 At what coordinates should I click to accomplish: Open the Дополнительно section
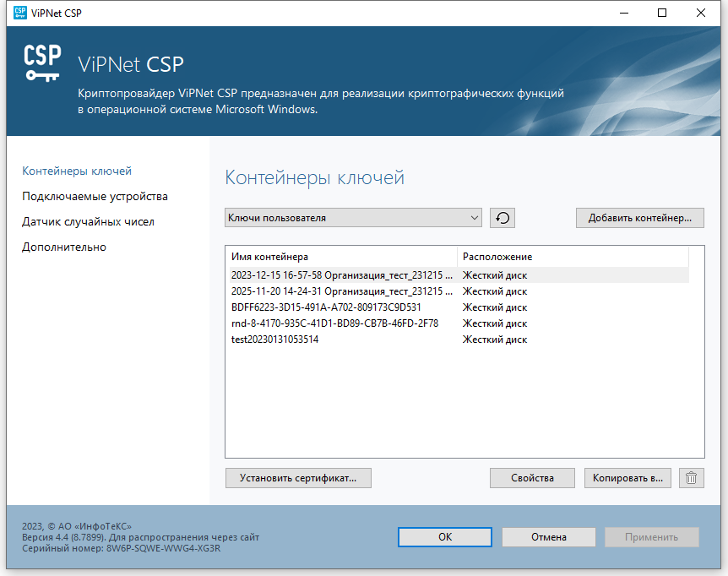click(x=64, y=247)
